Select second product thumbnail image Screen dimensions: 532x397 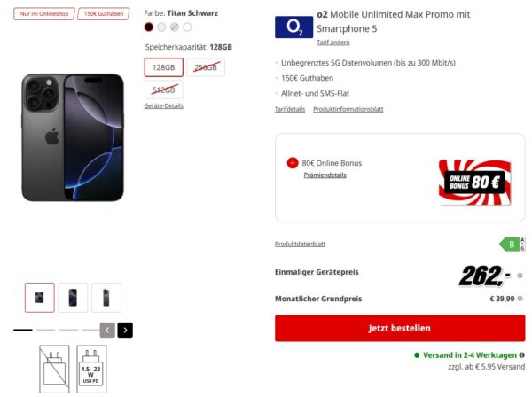(x=73, y=298)
